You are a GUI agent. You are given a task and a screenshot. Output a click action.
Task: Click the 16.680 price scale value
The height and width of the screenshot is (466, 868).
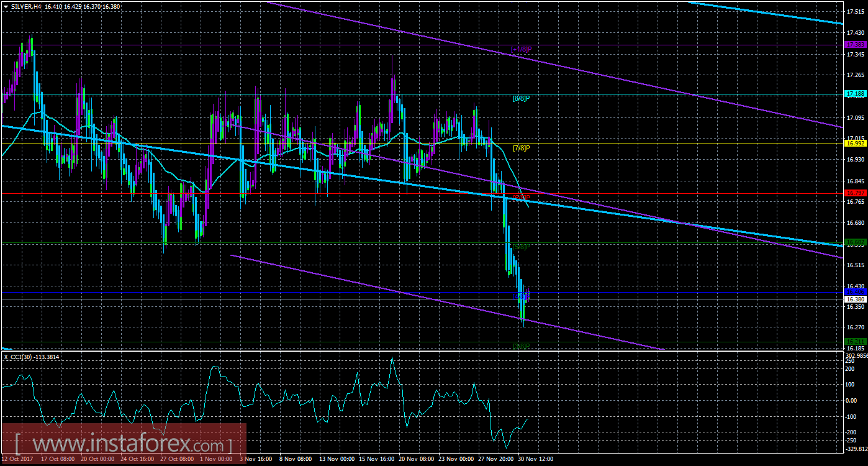(x=856, y=222)
